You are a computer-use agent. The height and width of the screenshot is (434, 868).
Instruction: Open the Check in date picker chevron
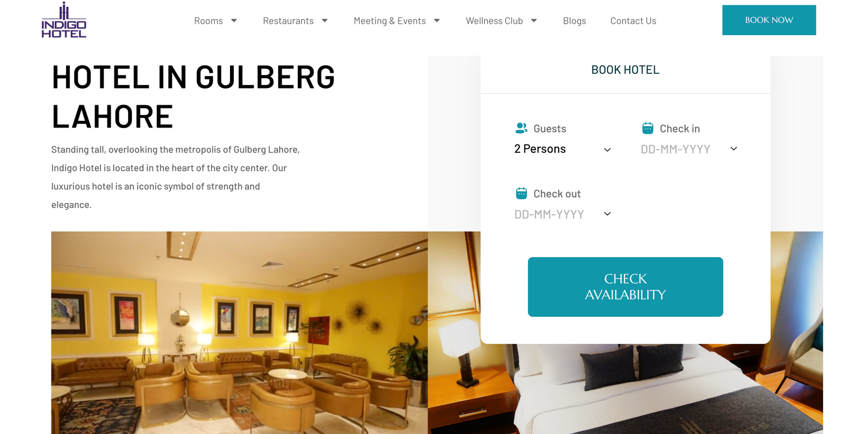coord(733,149)
